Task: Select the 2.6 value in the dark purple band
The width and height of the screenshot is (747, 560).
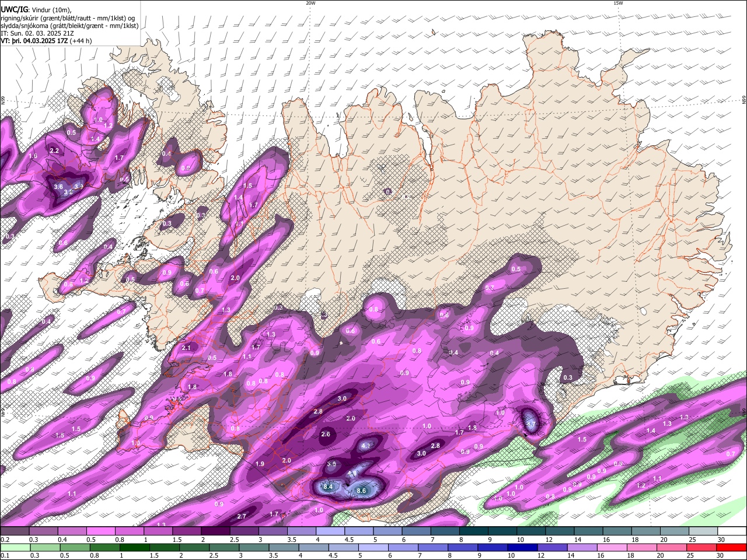Action: 326,434
